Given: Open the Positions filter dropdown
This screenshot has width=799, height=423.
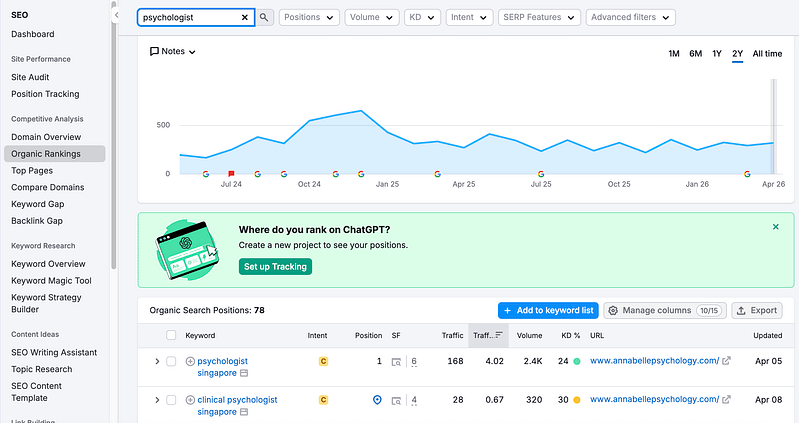Looking at the screenshot, I should tap(309, 18).
